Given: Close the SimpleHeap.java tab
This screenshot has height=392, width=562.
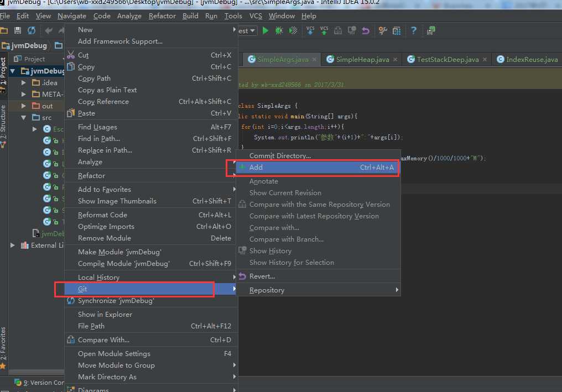Looking at the screenshot, I should tap(395, 60).
